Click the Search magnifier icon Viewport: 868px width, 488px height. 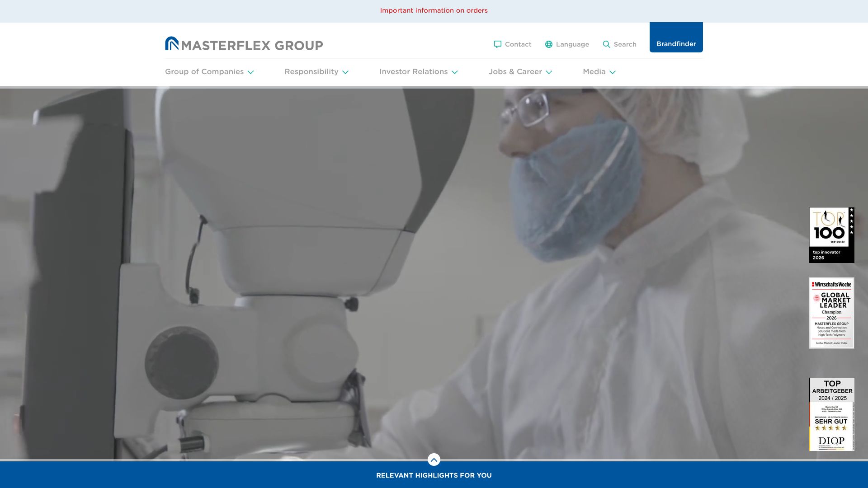click(606, 44)
